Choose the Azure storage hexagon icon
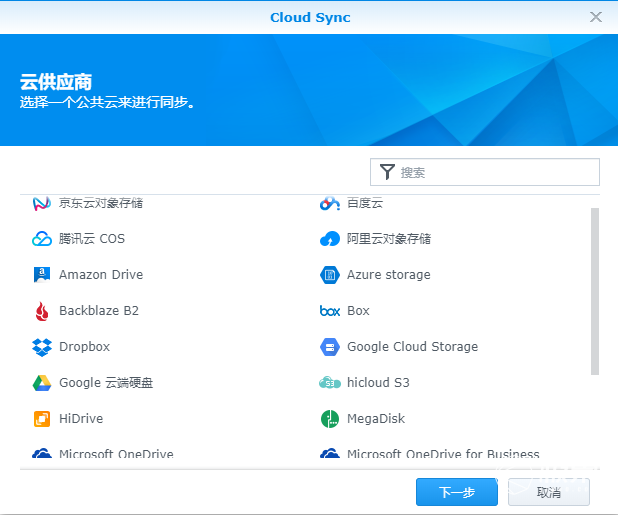 [x=330, y=275]
